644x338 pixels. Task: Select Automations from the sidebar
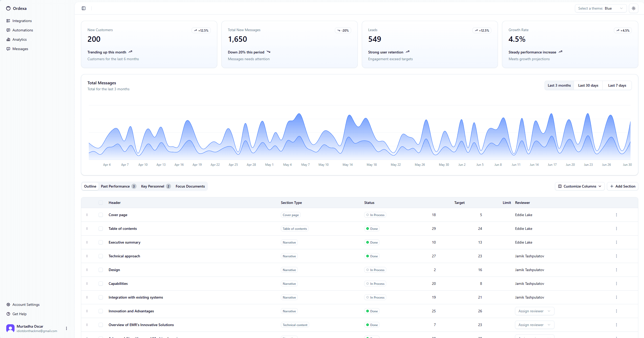[x=23, y=30]
